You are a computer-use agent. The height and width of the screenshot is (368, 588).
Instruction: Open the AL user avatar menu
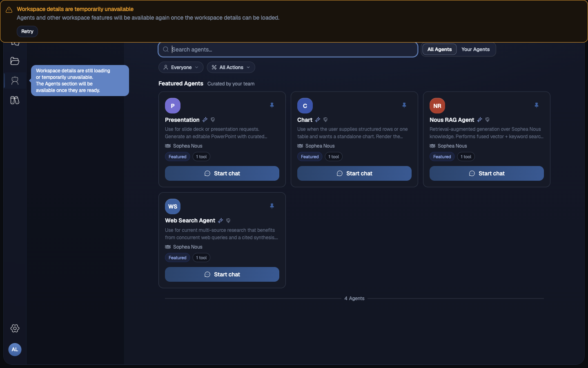[15, 350]
